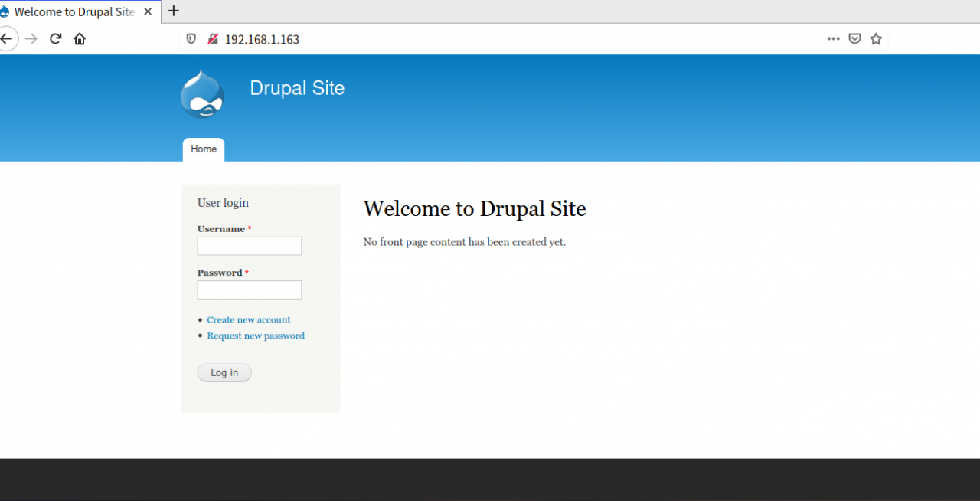
Task: Open the Drupal Site title link
Action: [297, 88]
